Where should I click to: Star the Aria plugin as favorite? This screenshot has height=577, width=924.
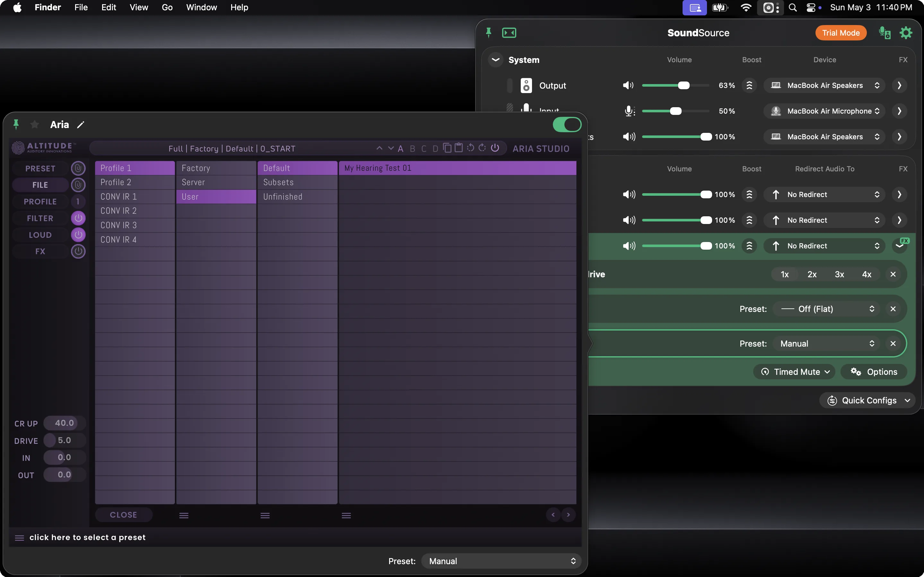(x=34, y=125)
